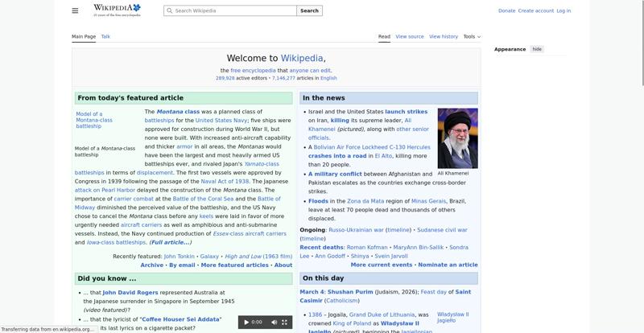The height and width of the screenshot is (333, 644).
Task: Switch to the Talk tab
Action: [105, 36]
